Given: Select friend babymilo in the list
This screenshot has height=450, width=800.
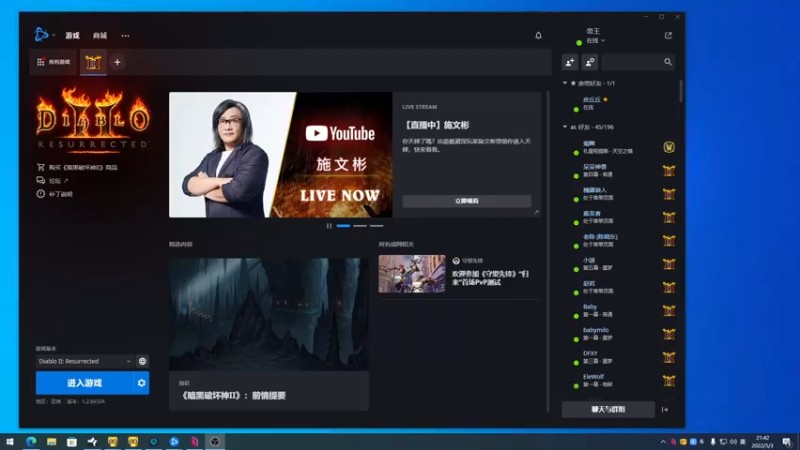Looking at the screenshot, I should (617, 334).
